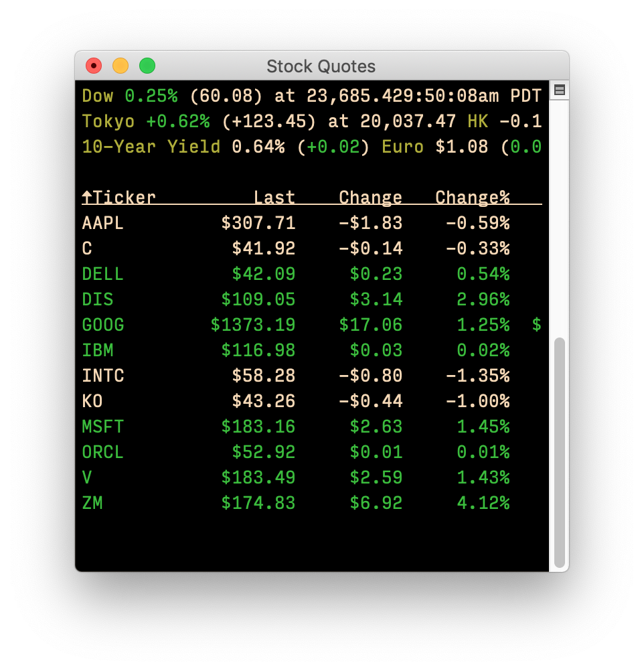The width and height of the screenshot is (644, 671).
Task: Click ORCL last price $52.92
Action: (x=264, y=452)
